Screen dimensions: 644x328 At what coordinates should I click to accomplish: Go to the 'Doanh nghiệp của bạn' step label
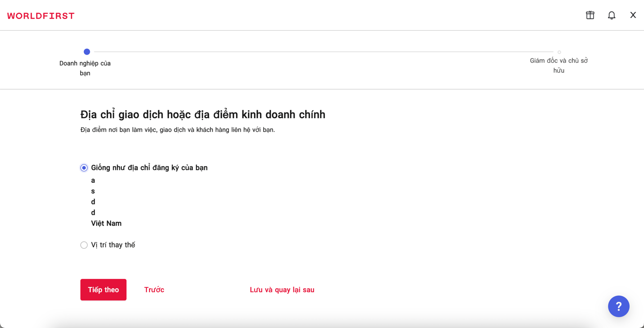coord(85,68)
